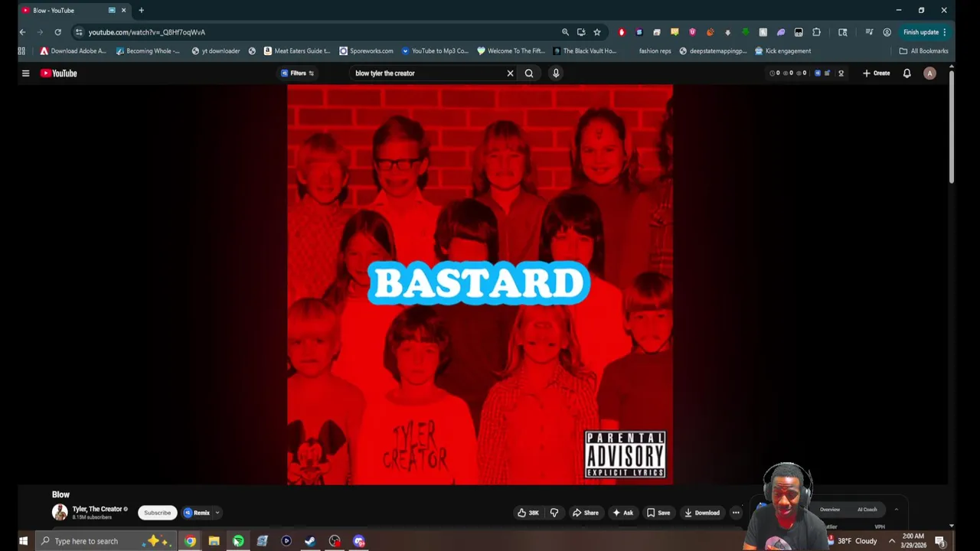
Task: Go to the YouTube home logo
Action: [x=59, y=73]
